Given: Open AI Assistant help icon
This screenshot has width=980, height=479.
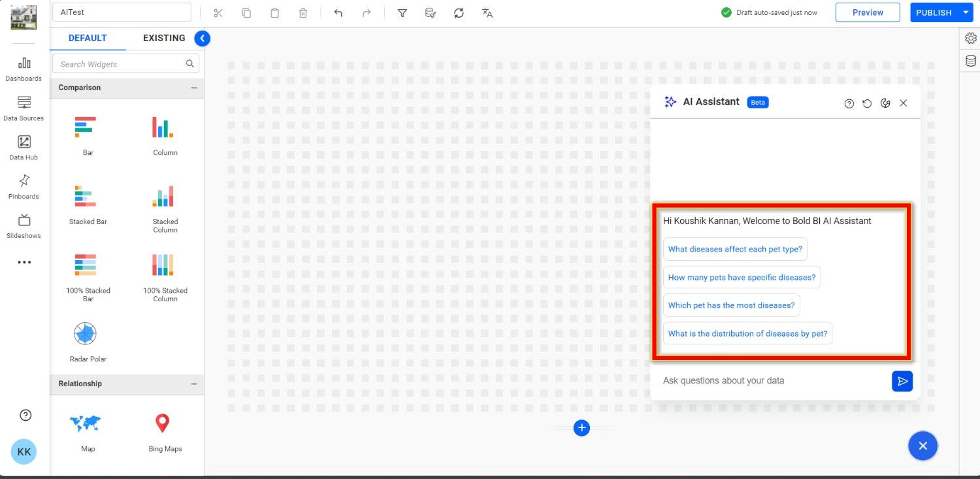Looking at the screenshot, I should coord(849,103).
